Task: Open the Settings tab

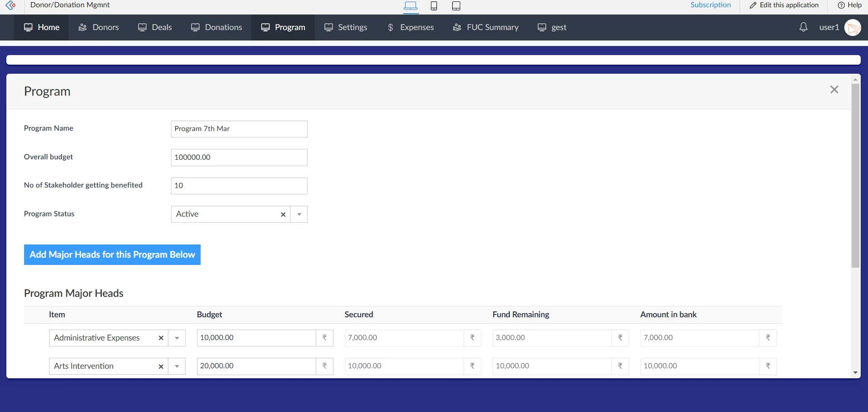Action: tap(345, 27)
